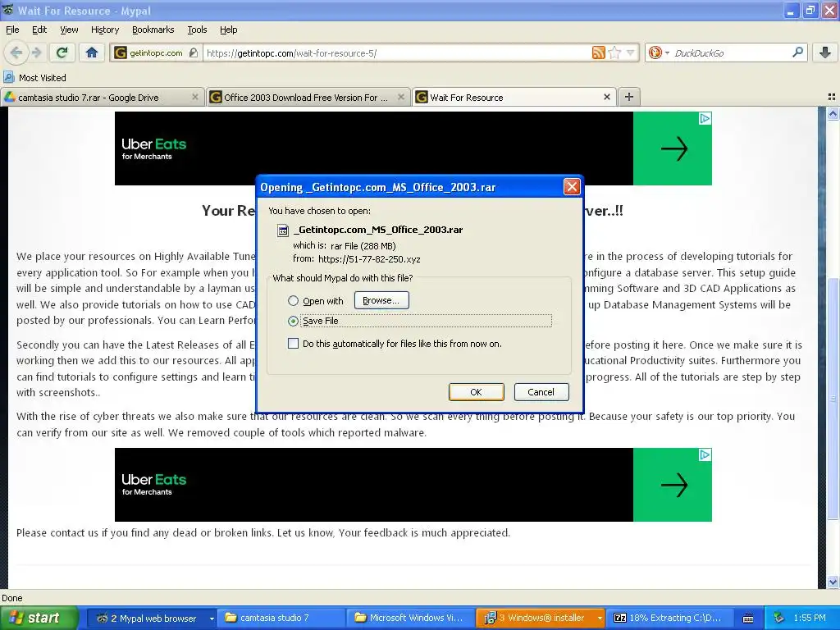Click the AdChoices icon on top Uber Eats ad
This screenshot has height=630, width=840.
tap(705, 118)
